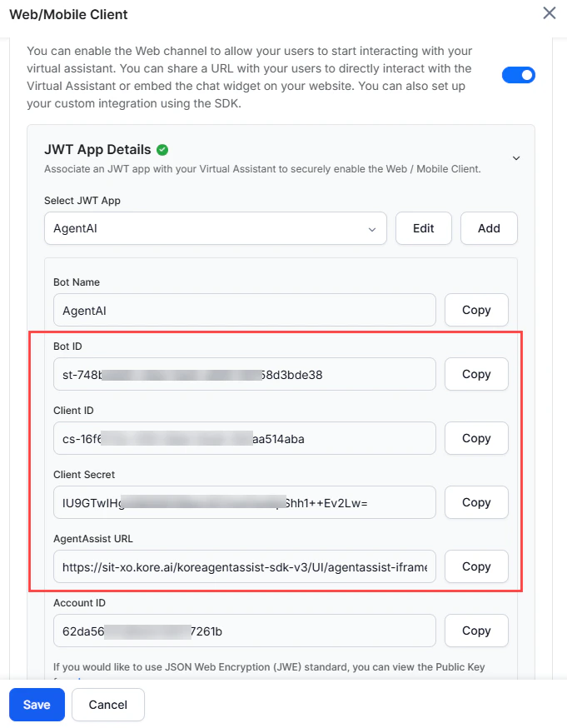
Task: Copy the Client ID value
Action: (x=476, y=438)
